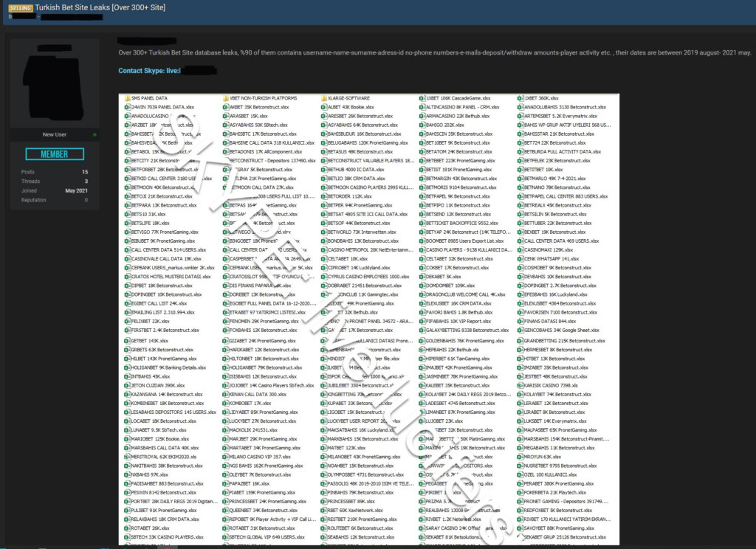Click the Excel icon beside ANADOLUBAHIS 3130 Betconstruct.xlsx
The height and width of the screenshot is (549, 756).
(x=520, y=107)
